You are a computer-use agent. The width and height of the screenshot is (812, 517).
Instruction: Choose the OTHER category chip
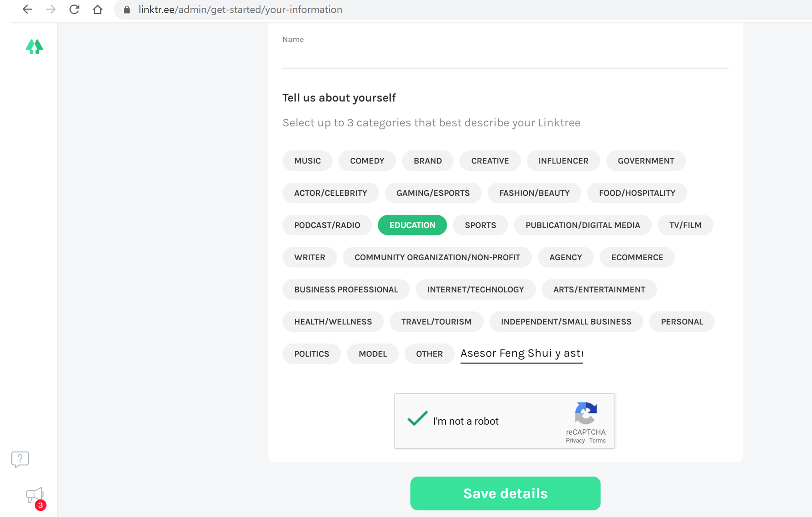(x=429, y=354)
